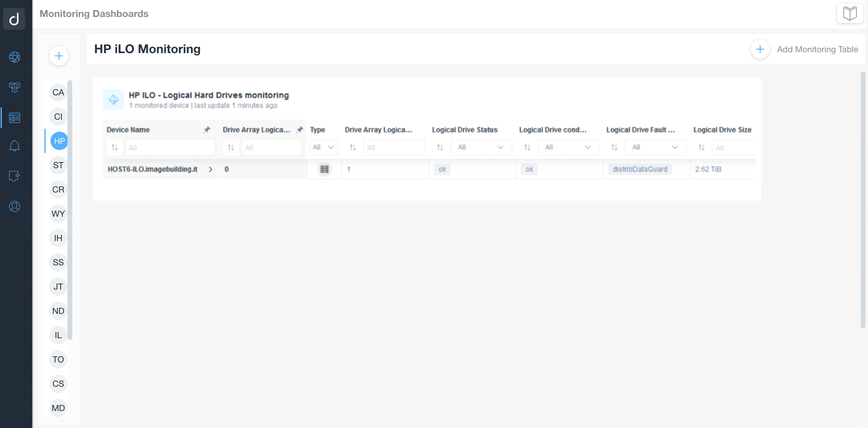The height and width of the screenshot is (428, 868).
Task: Sort the second Drive Array Logica... column
Action: (x=353, y=147)
